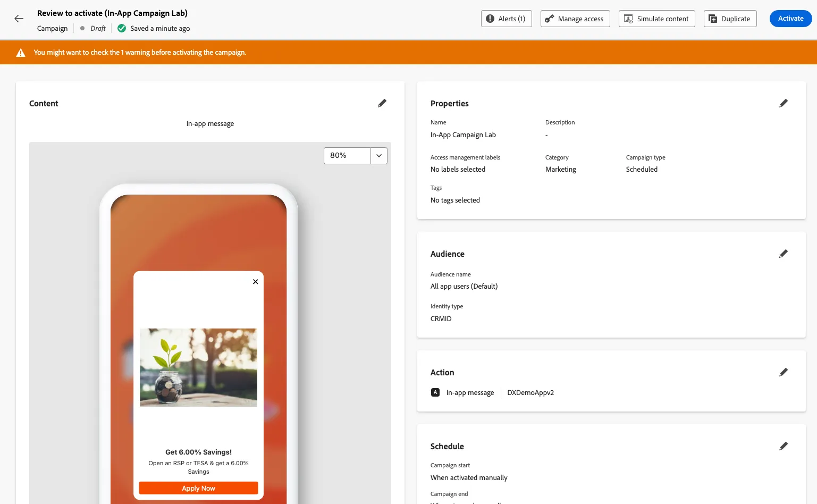Open the preview zoom dropdown arrow

point(379,156)
